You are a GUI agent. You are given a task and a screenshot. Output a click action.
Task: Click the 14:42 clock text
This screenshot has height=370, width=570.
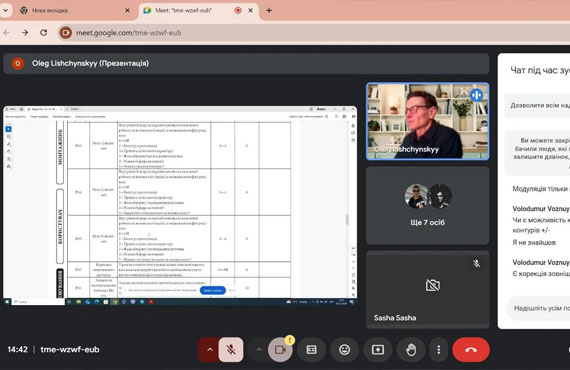pyautogui.click(x=17, y=350)
